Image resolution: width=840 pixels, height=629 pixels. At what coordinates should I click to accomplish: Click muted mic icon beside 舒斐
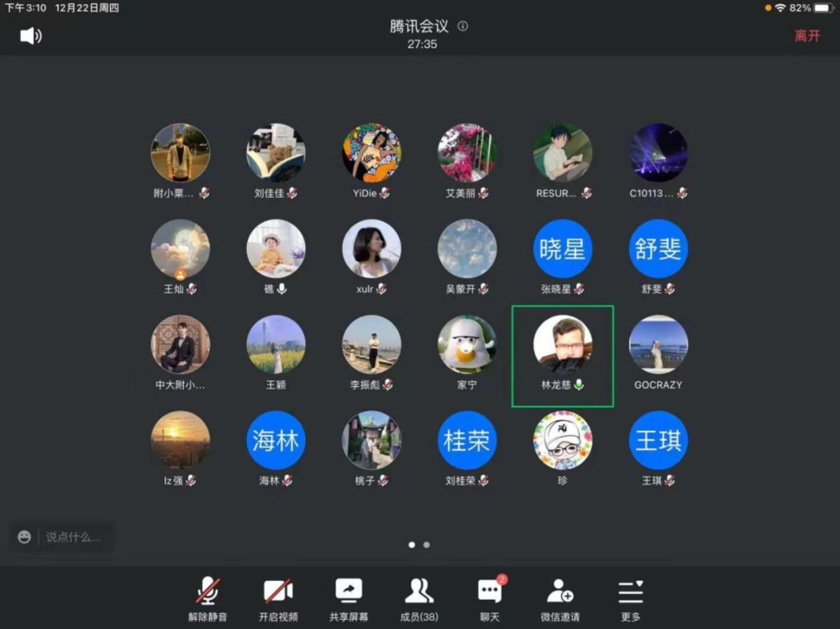669,289
